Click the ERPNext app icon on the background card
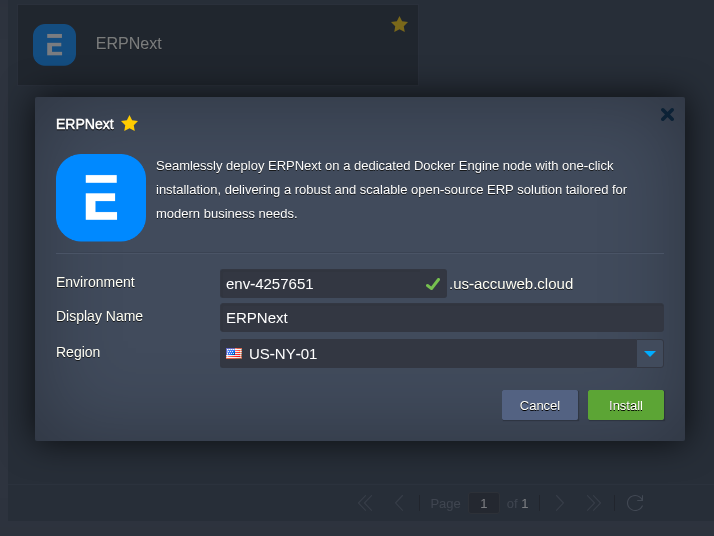This screenshot has height=536, width=714. click(x=54, y=45)
